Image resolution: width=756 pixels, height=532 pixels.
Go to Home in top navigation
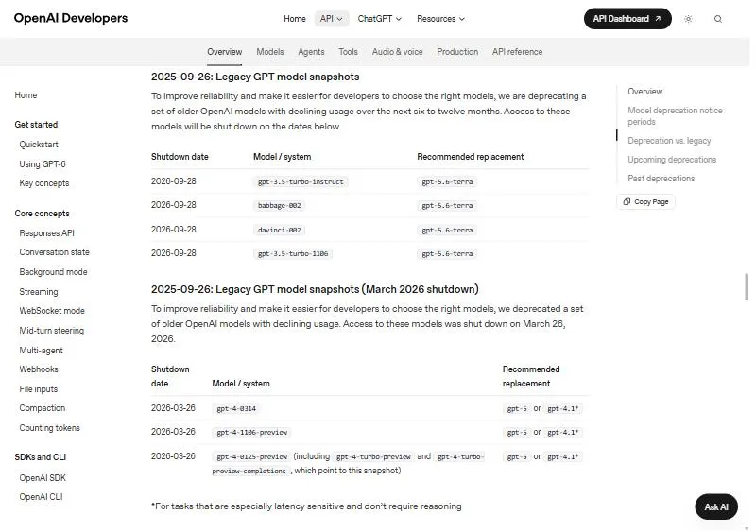[x=295, y=19]
